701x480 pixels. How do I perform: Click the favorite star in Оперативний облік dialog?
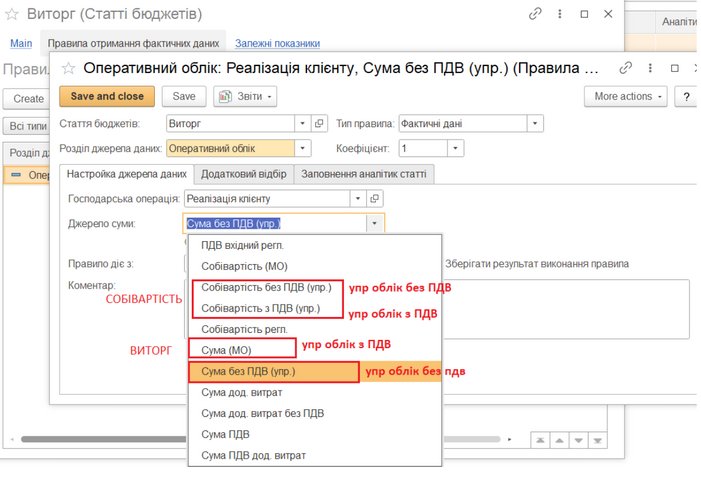tap(68, 67)
